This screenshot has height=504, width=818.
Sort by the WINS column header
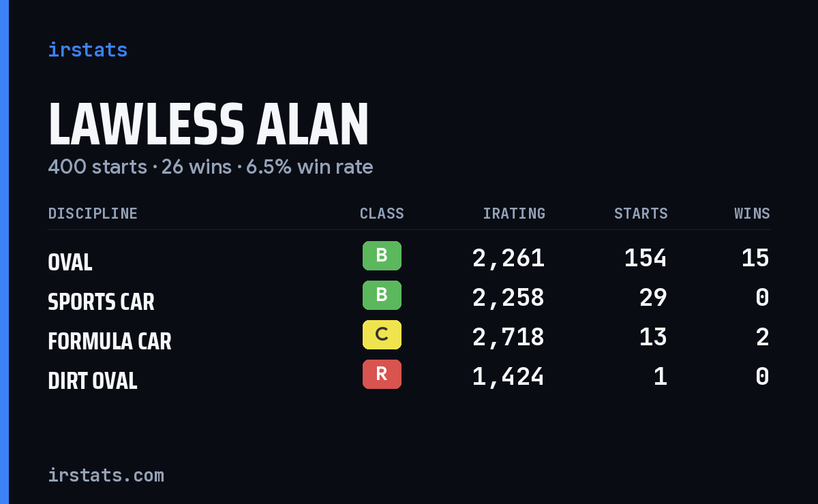pyautogui.click(x=752, y=214)
